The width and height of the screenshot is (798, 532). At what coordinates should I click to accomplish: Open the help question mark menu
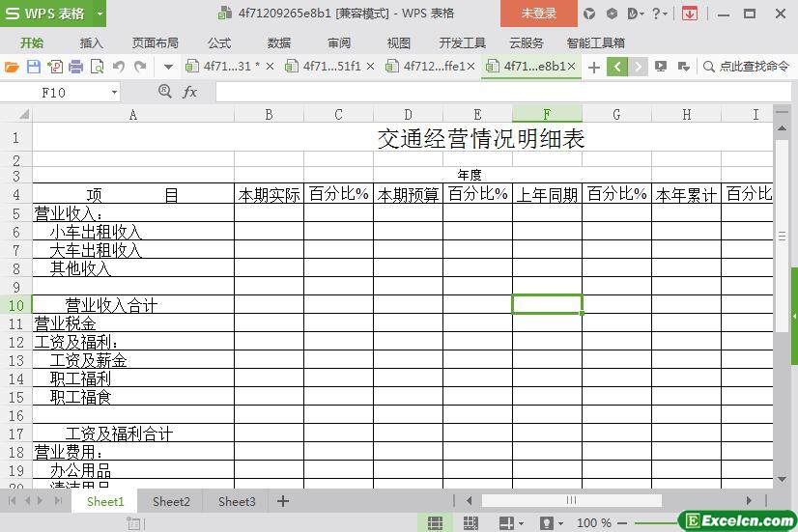tap(660, 14)
